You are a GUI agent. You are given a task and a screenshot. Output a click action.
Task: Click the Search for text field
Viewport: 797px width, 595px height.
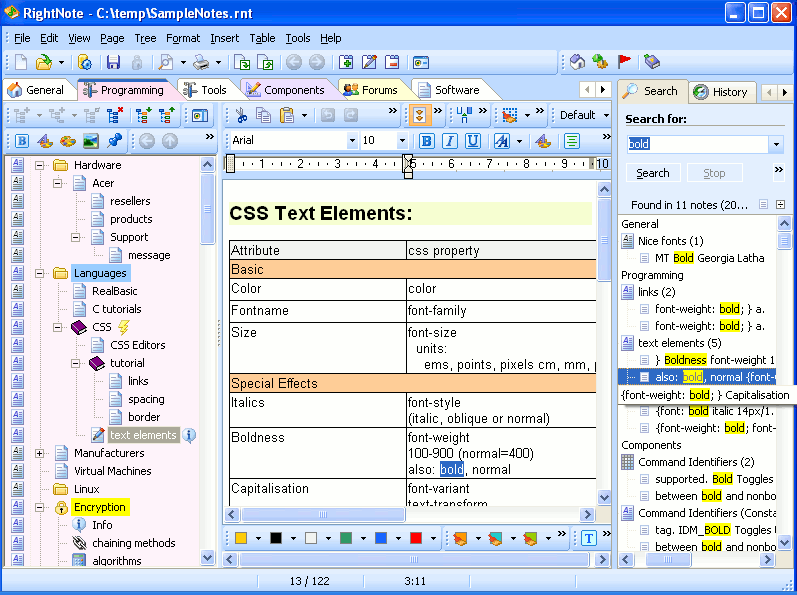click(697, 144)
